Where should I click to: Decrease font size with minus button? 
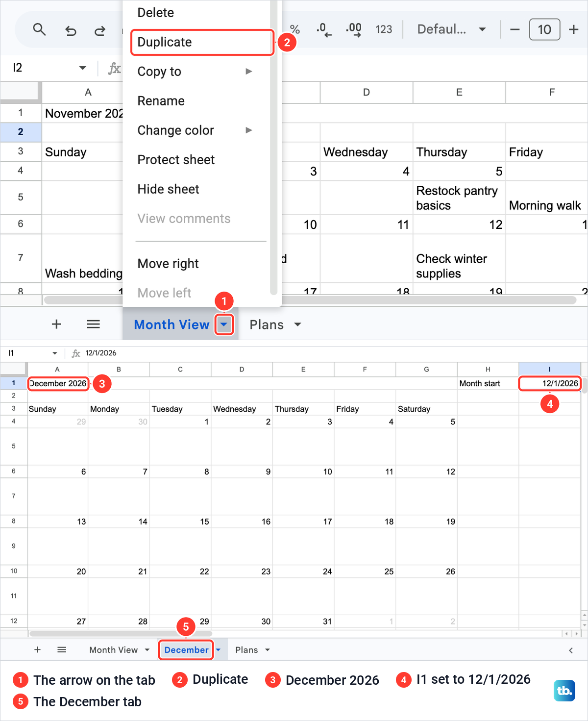(514, 29)
